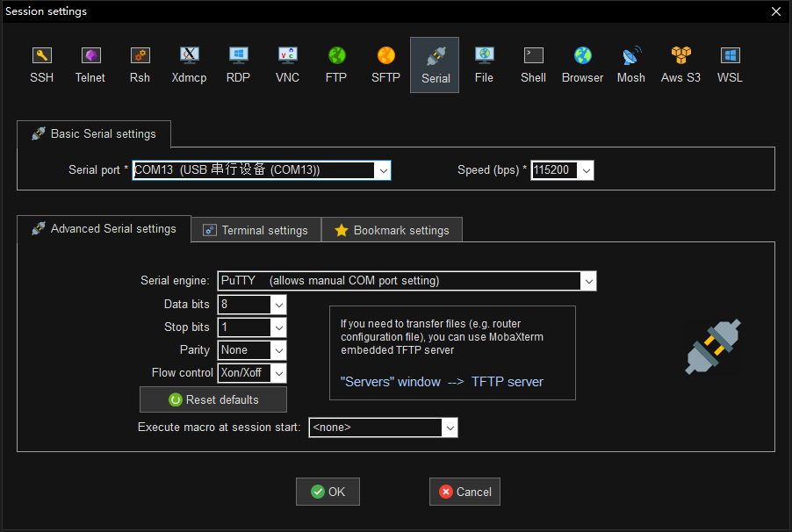Click the Reset defaults button

(213, 399)
